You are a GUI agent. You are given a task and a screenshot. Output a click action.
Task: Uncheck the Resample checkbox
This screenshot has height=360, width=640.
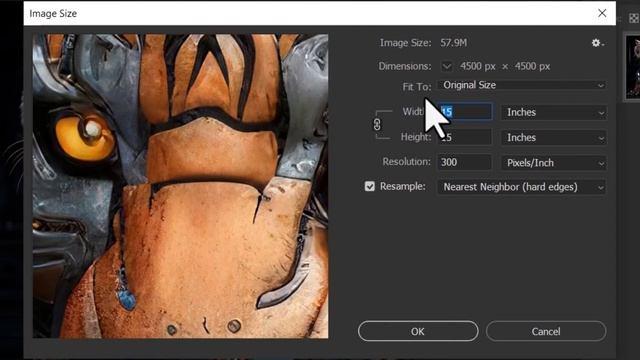pos(370,187)
